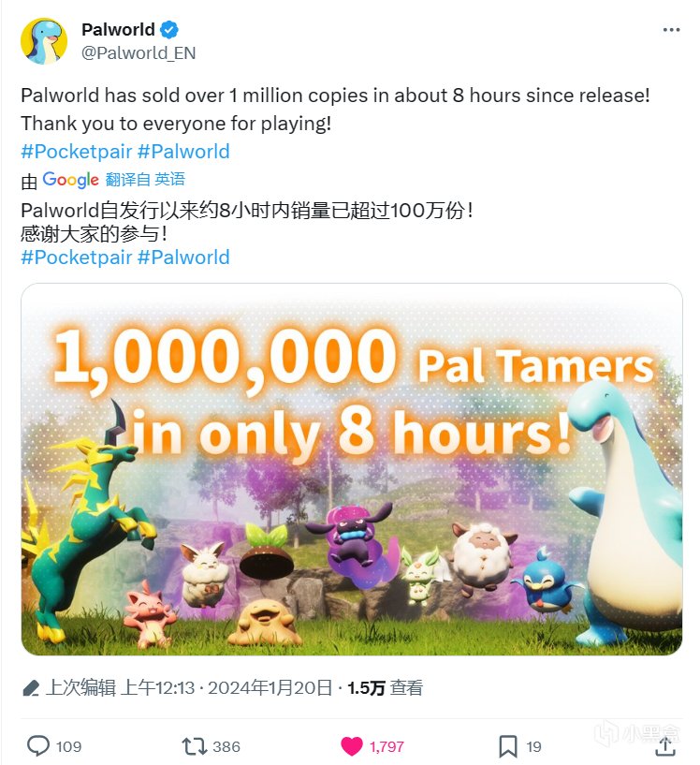
Task: Open the three-dot more options menu
Action: [x=671, y=30]
